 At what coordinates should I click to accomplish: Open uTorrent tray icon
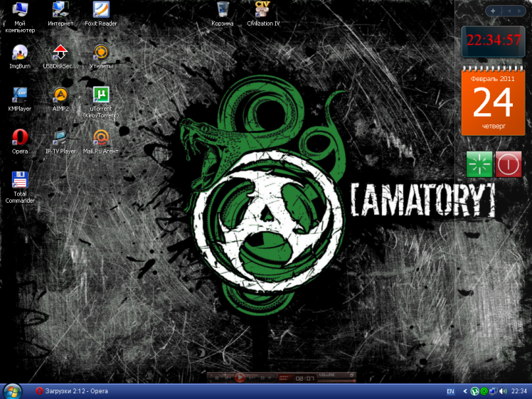coord(474,391)
